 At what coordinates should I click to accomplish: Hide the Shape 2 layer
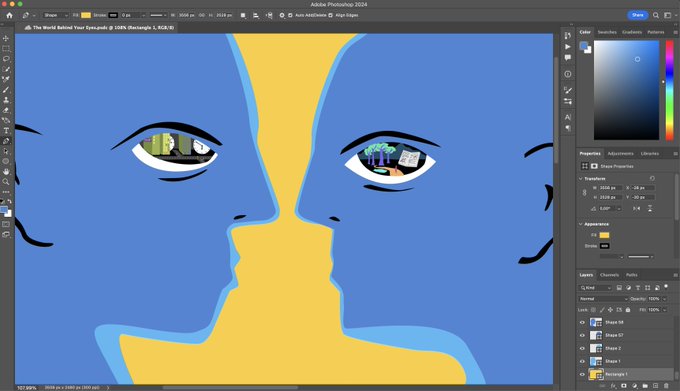tap(582, 348)
